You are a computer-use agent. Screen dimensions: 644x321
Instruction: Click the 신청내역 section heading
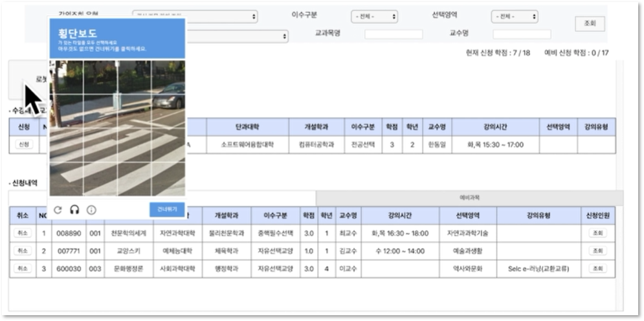pyautogui.click(x=23, y=183)
